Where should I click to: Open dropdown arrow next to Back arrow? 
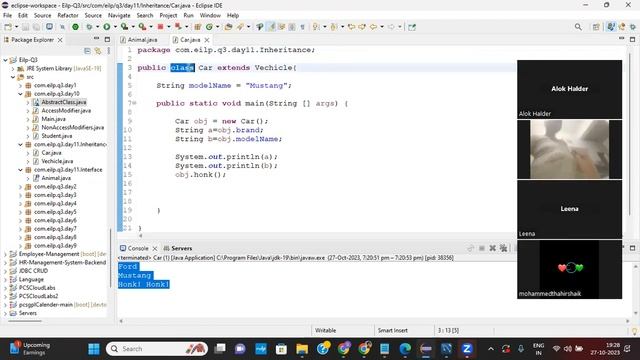[x=382, y=27]
